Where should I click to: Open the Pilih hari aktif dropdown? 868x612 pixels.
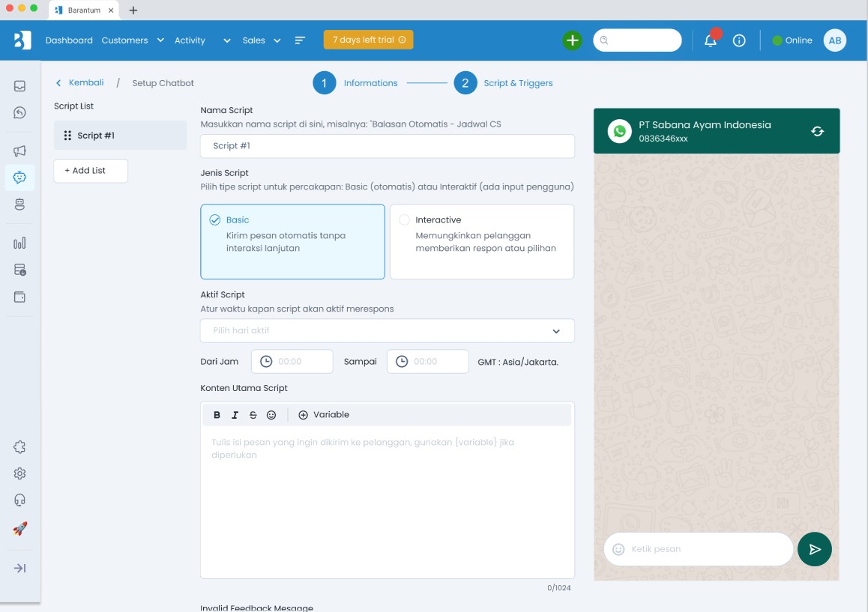(x=387, y=330)
